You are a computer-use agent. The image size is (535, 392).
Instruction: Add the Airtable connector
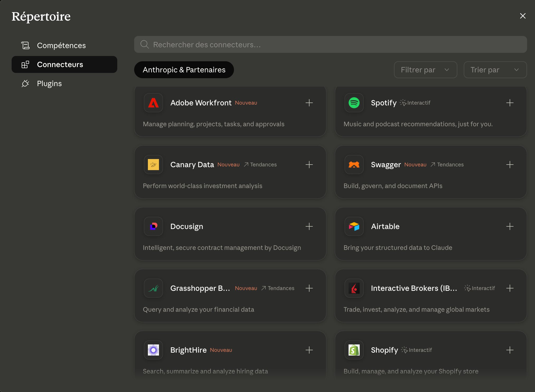coord(510,226)
